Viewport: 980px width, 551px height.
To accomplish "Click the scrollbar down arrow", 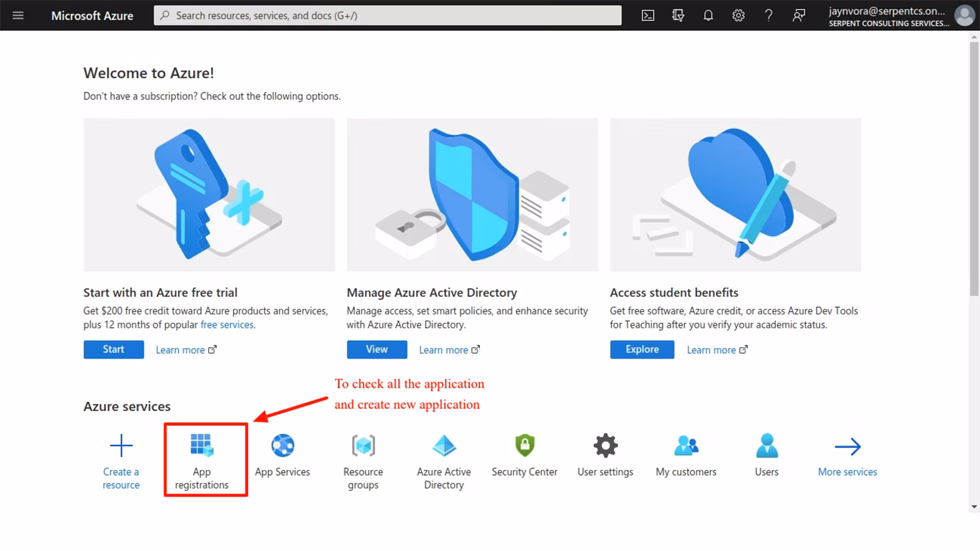I will [x=974, y=507].
